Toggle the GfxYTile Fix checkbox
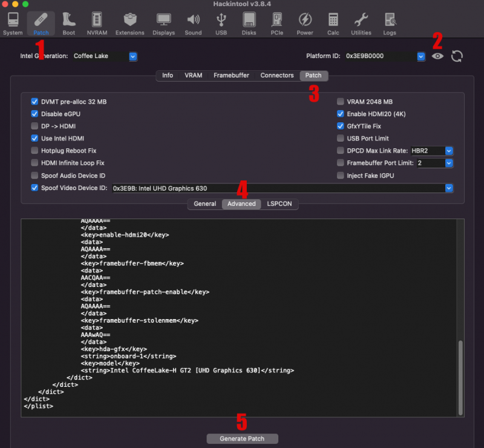This screenshot has width=484, height=448. (341, 126)
